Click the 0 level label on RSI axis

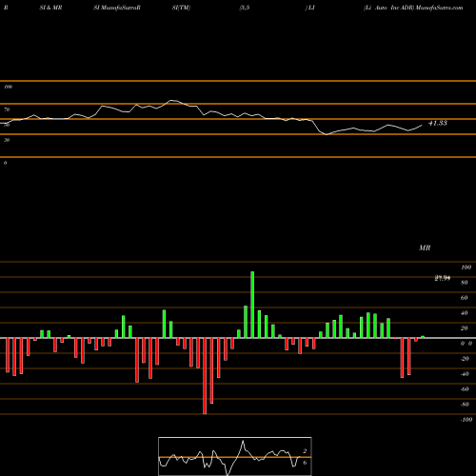coord(5,163)
